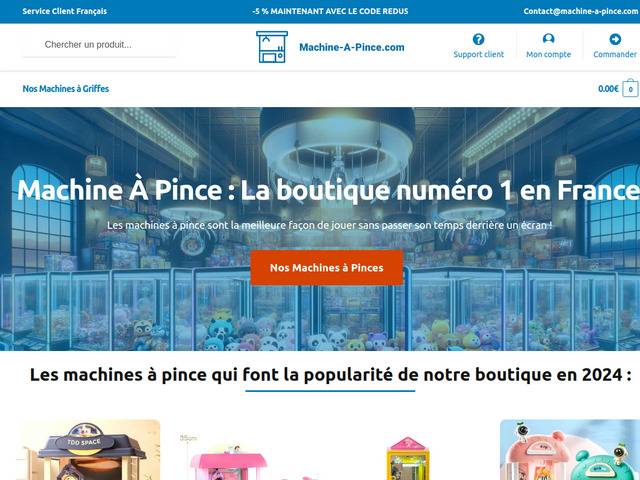Image resolution: width=640 pixels, height=480 pixels.
Task: Click the Support client label
Action: click(x=478, y=54)
